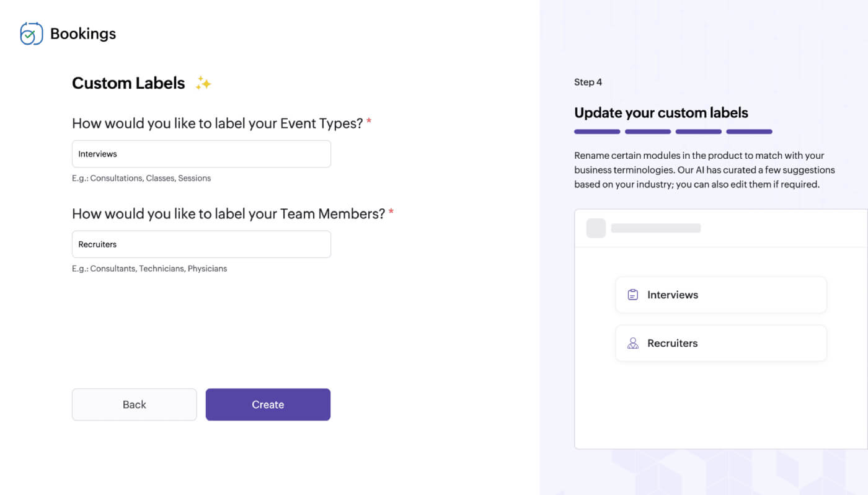
Task: Click the first progress bar segment
Action: (x=596, y=132)
